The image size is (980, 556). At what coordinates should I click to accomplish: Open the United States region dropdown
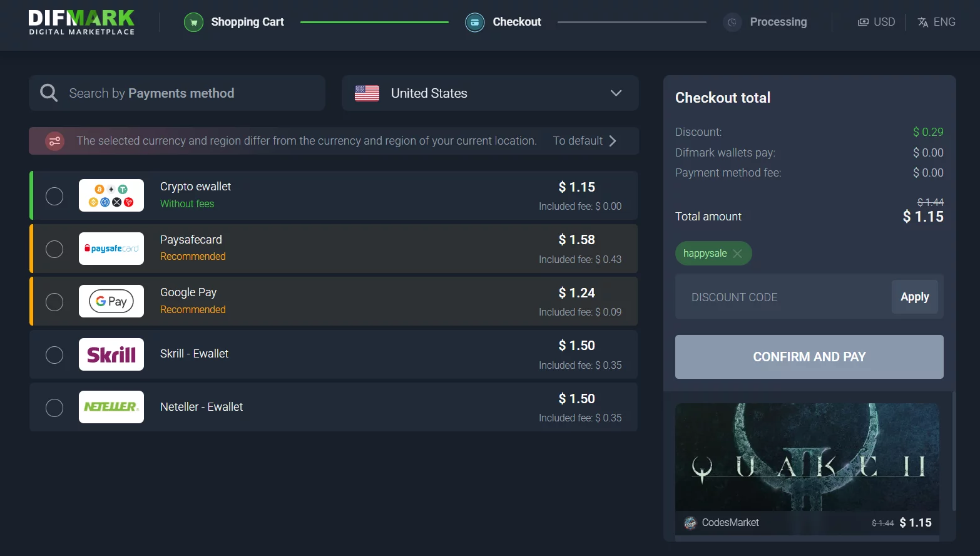[490, 93]
